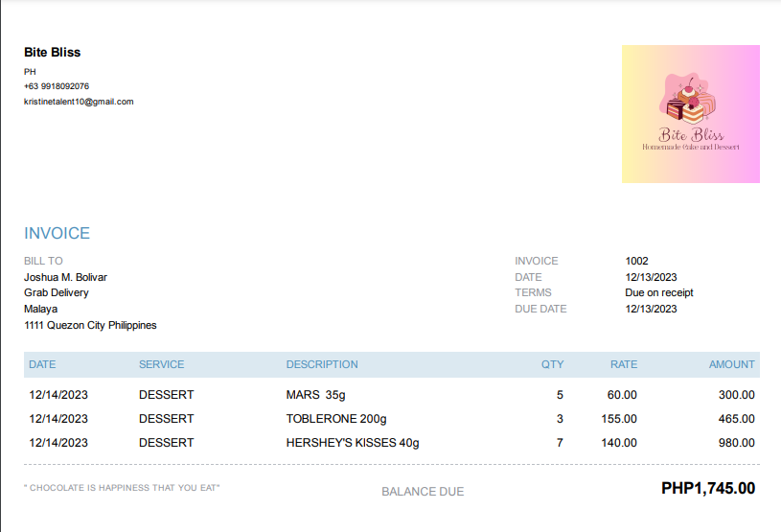This screenshot has height=532, width=781.
Task: Click the PH country code under company name
Action: pyautogui.click(x=30, y=72)
